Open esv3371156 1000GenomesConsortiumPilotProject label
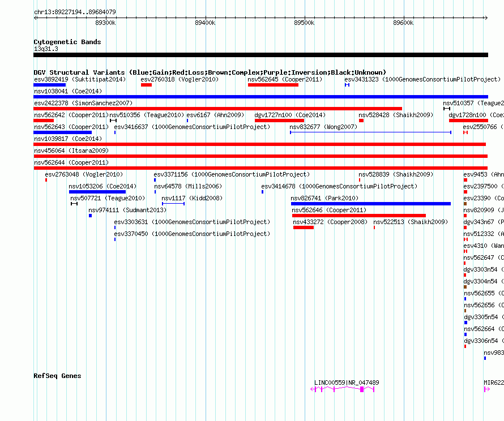The height and width of the screenshot is (421, 504). (x=232, y=174)
